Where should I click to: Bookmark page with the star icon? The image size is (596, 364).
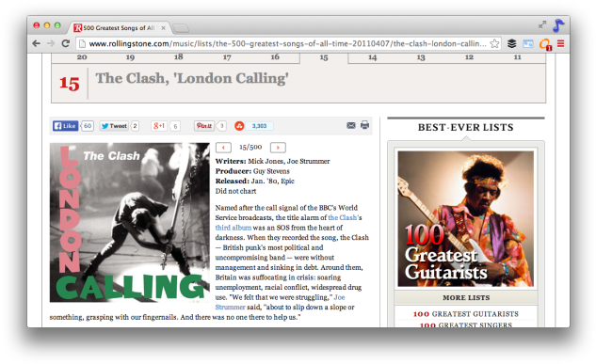(x=494, y=43)
